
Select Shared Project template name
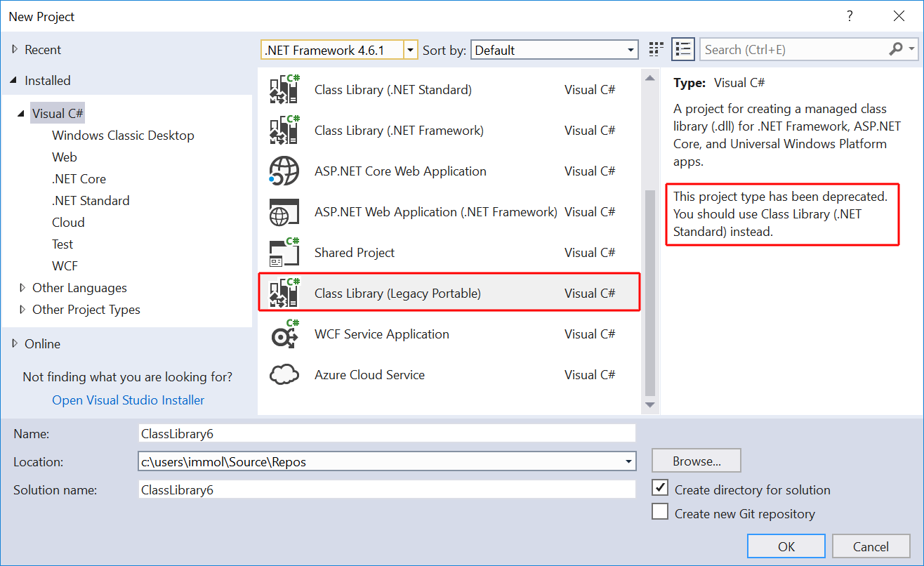[355, 252]
